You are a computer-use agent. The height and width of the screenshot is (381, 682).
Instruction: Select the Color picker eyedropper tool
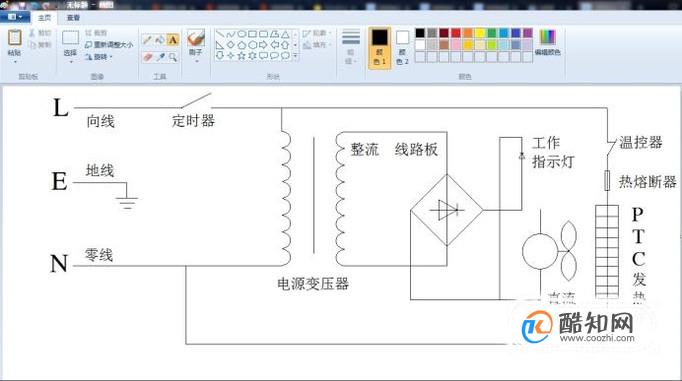[x=160, y=57]
